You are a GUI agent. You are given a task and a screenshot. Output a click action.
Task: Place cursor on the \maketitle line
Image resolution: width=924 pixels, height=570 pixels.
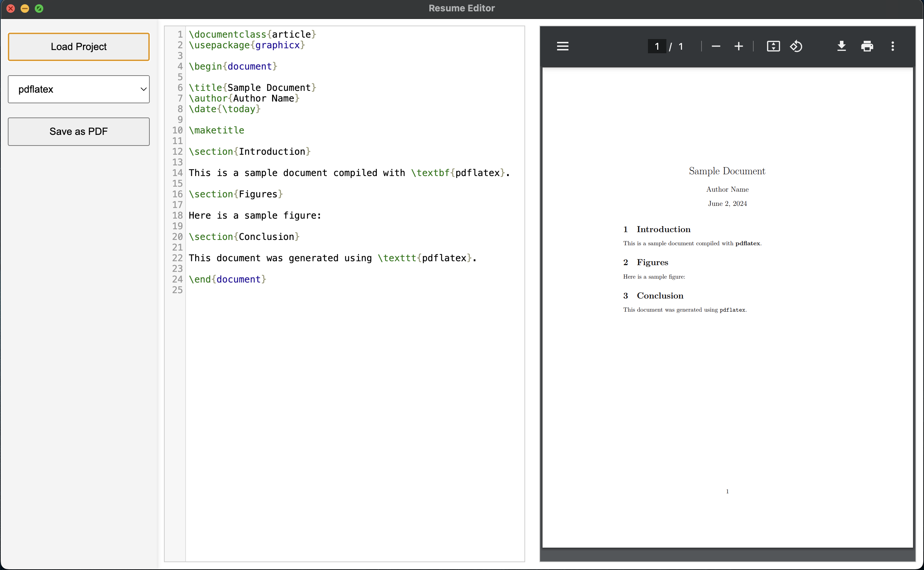(x=216, y=131)
